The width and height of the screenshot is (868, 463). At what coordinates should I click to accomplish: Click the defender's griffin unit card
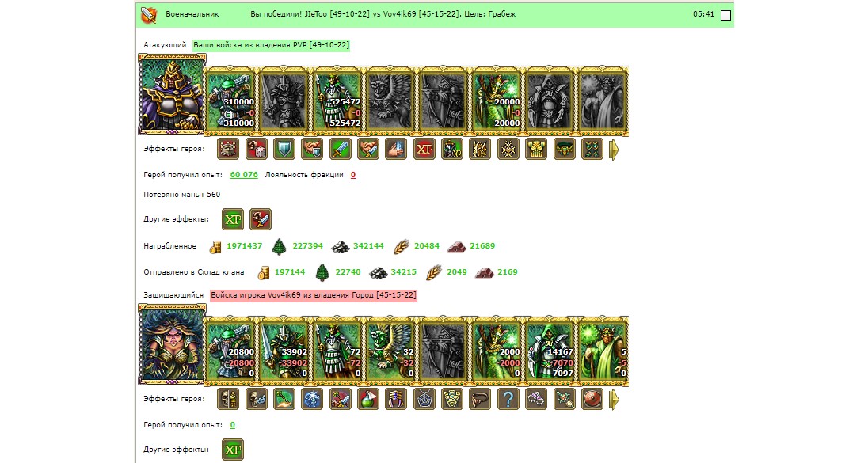[390, 351]
